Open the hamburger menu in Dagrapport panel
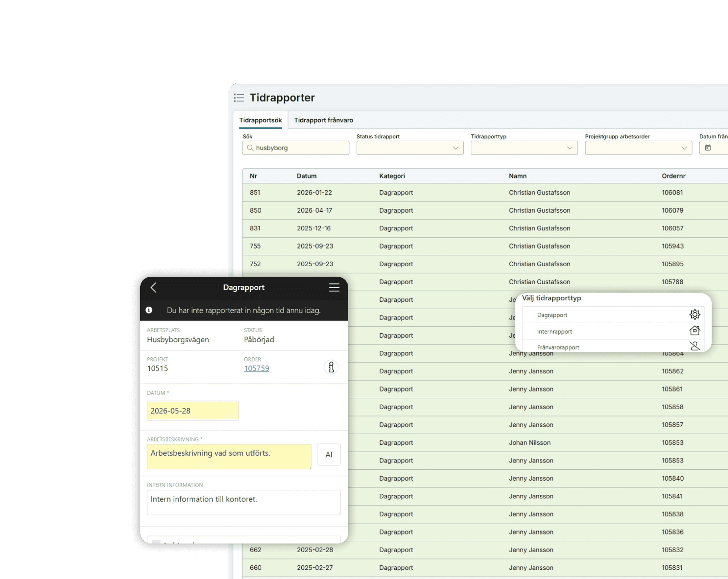 (x=334, y=288)
